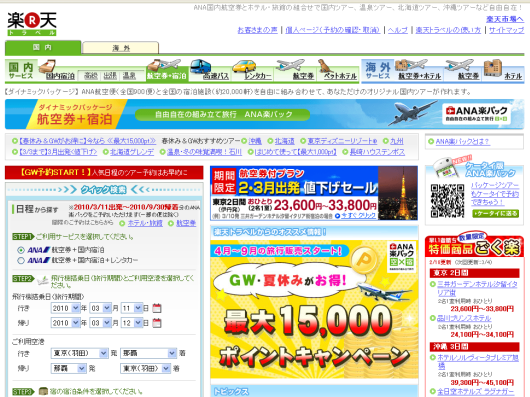Select the 温泉 sub-tab
530x397 pixels.
pyautogui.click(x=129, y=76)
